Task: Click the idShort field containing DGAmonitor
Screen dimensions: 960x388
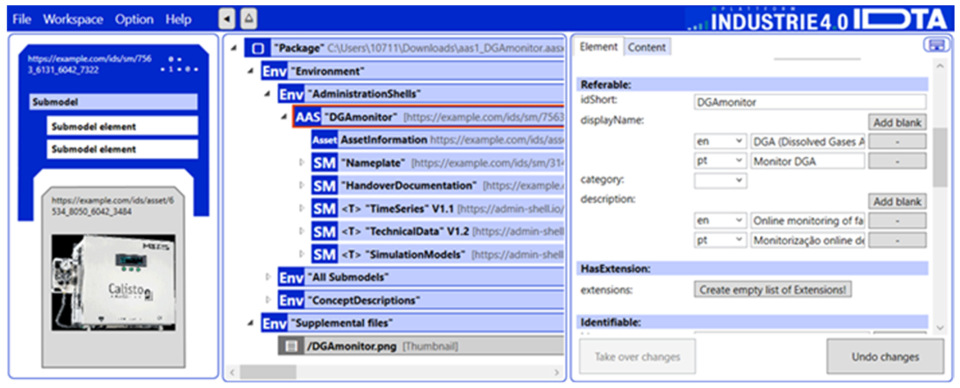Action: tap(810, 102)
